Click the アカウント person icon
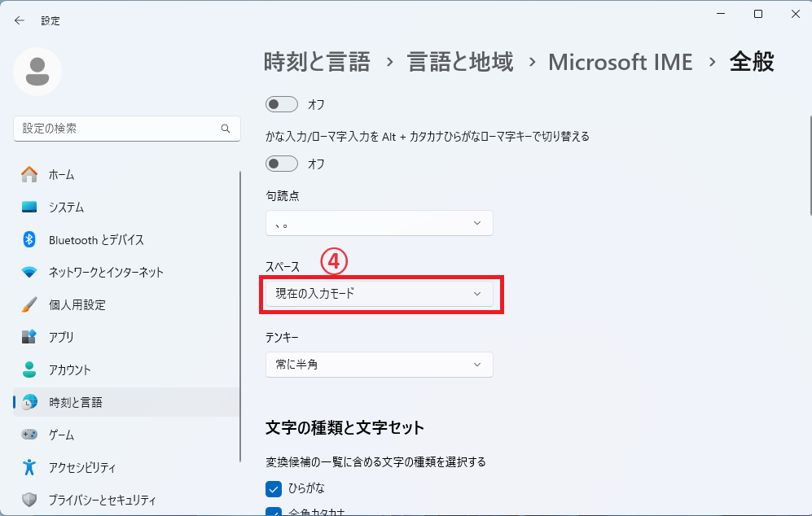 (29, 370)
